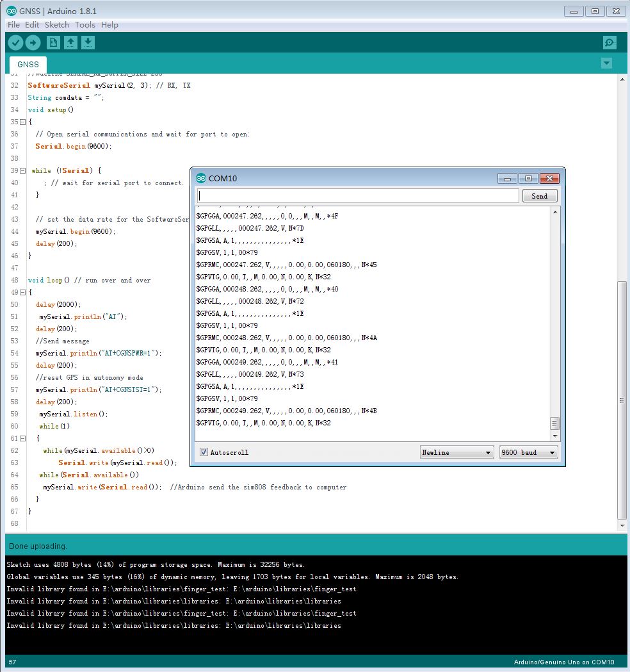630x672 pixels.
Task: Collapse the setup function at line 35
Action: coord(22,122)
